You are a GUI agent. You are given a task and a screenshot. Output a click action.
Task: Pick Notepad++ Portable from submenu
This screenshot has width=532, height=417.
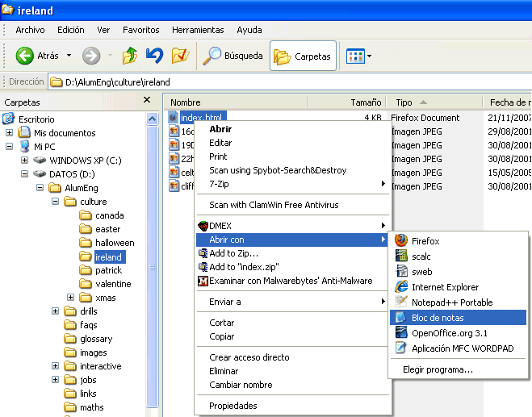point(451,302)
